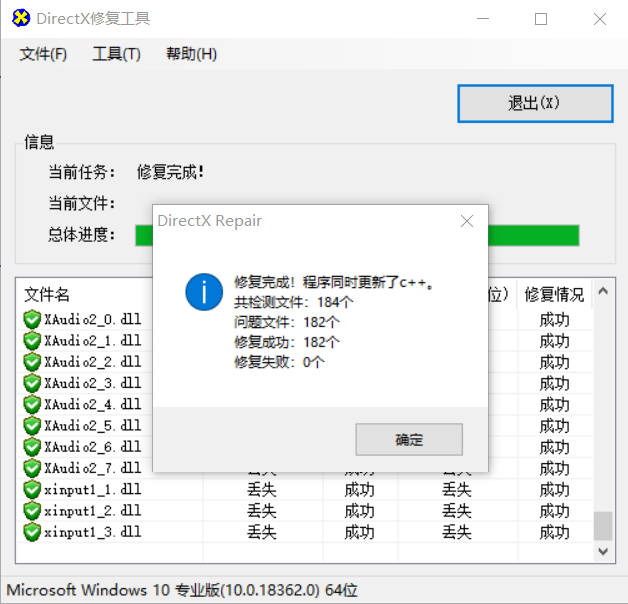Click green shield icon for XAudio2_1.dll
Viewport: 628px width, 604px height.
pyautogui.click(x=32, y=341)
